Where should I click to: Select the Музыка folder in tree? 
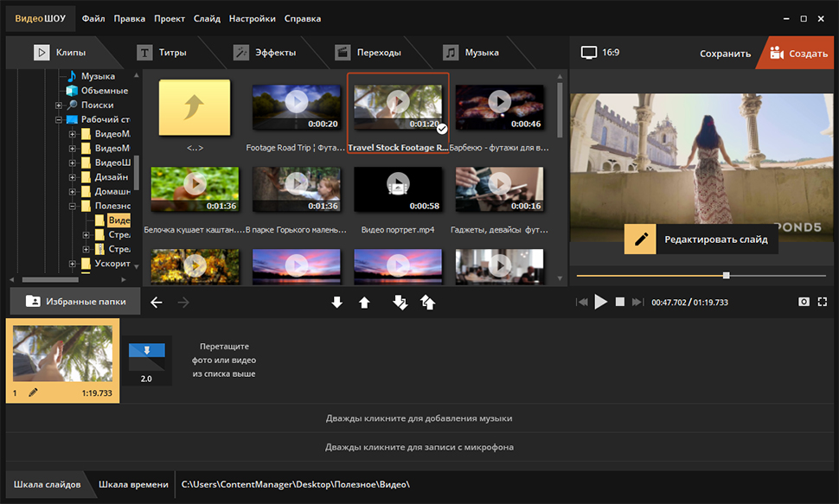(98, 76)
